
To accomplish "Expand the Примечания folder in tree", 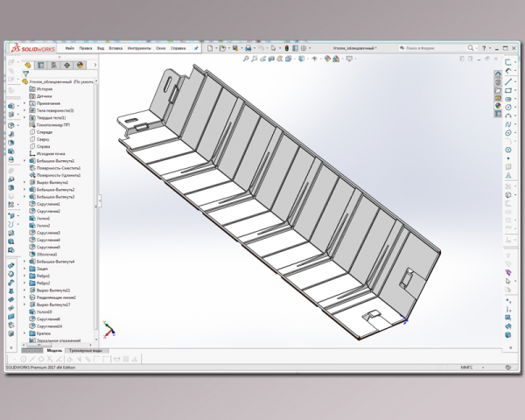I will tap(24, 103).
